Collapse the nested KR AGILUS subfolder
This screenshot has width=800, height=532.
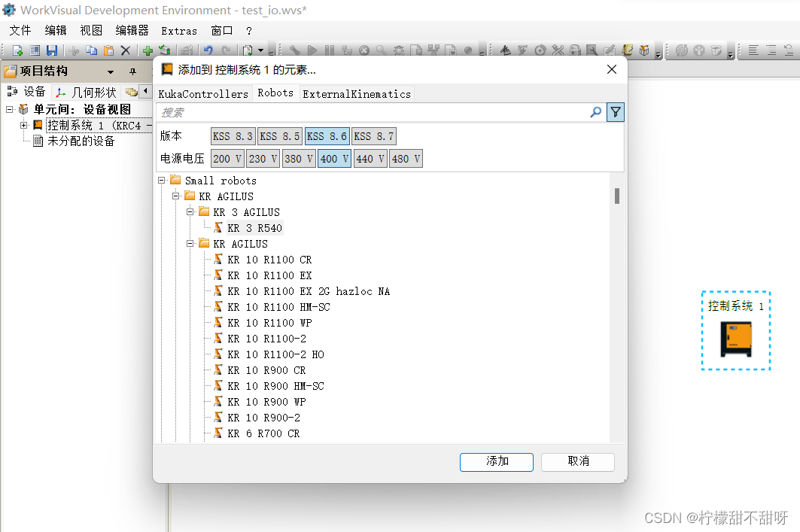click(190, 243)
